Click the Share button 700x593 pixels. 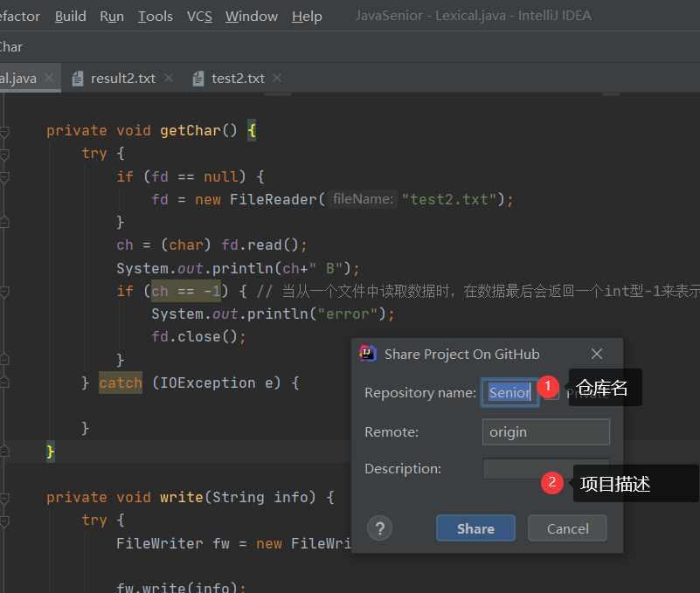(x=475, y=528)
